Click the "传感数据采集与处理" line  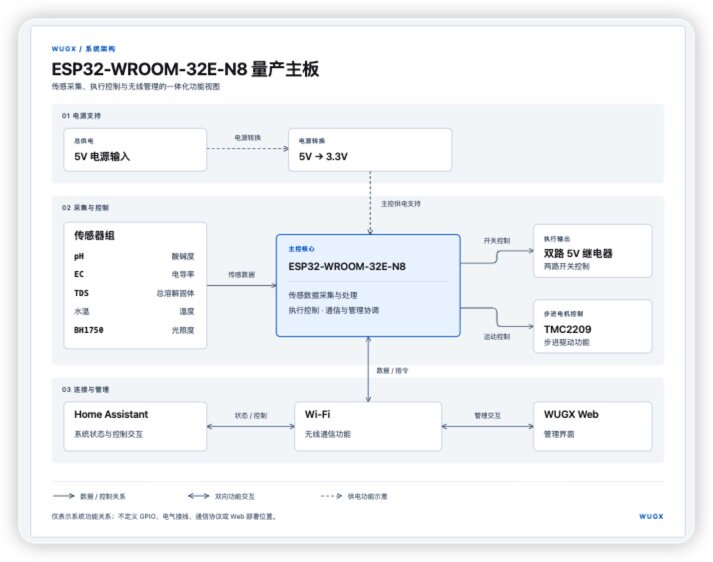[x=323, y=295]
